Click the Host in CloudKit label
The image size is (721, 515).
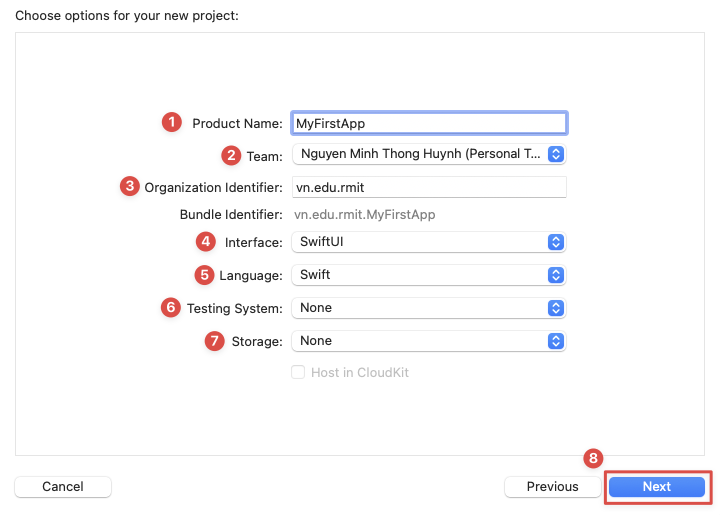point(360,372)
